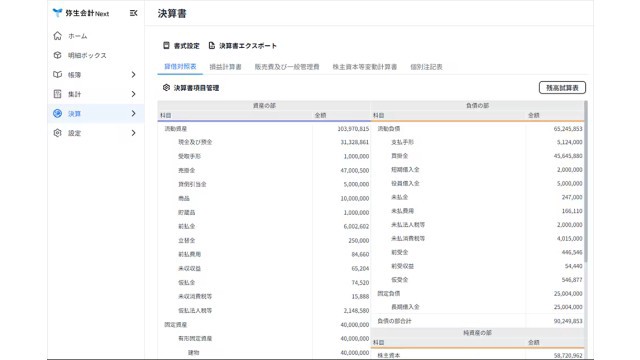Click the 建物 row label
Screen dimensions: 640x360
tap(193, 353)
